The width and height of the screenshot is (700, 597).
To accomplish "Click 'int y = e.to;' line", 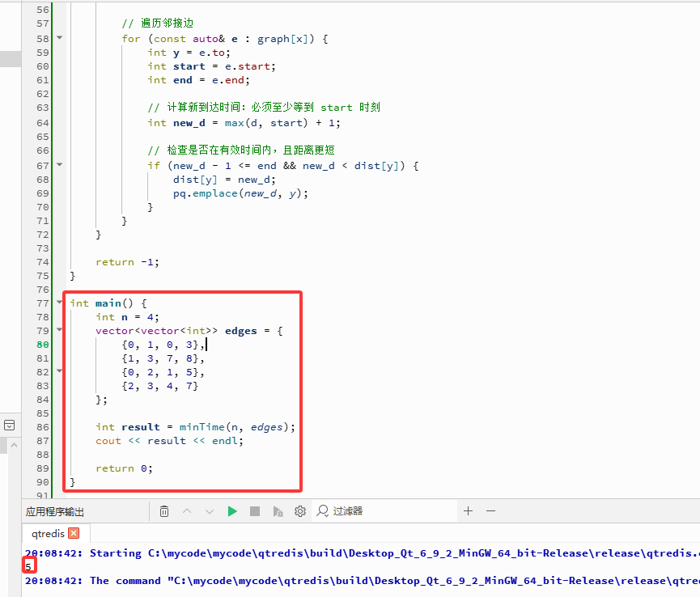I will point(189,53).
